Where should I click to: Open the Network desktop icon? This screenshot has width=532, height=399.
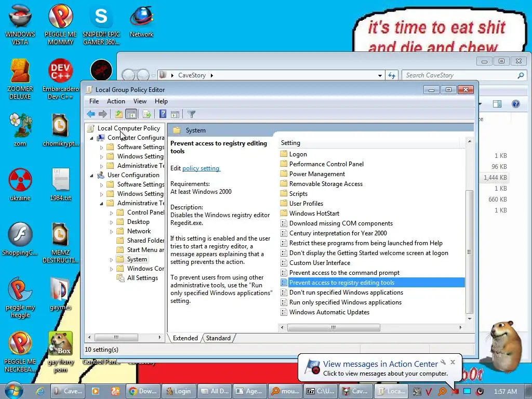(141, 21)
